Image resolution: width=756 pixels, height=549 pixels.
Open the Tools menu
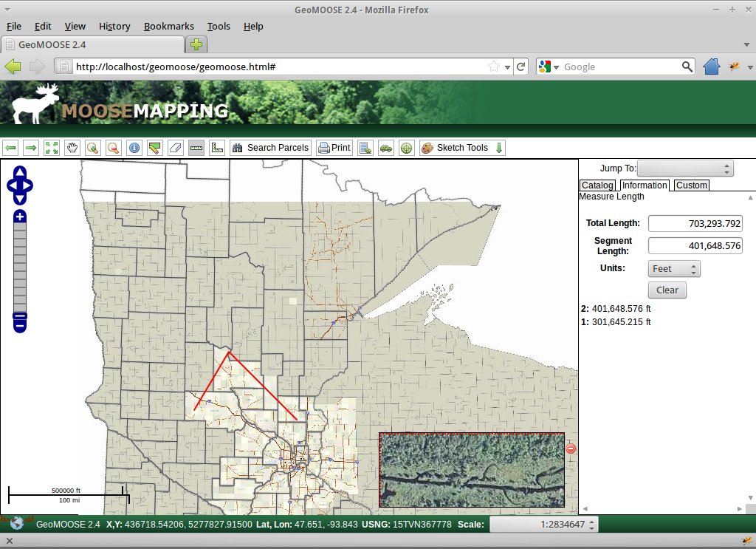pyautogui.click(x=219, y=27)
